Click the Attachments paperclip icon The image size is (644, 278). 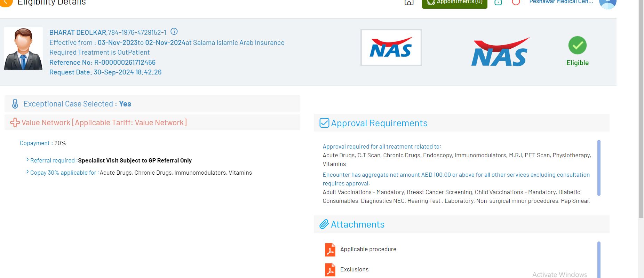324,224
